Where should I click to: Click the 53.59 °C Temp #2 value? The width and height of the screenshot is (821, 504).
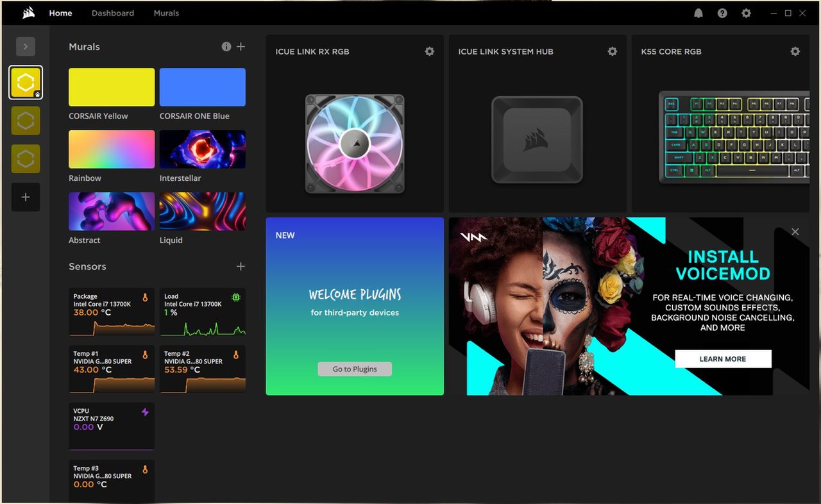pyautogui.click(x=182, y=369)
